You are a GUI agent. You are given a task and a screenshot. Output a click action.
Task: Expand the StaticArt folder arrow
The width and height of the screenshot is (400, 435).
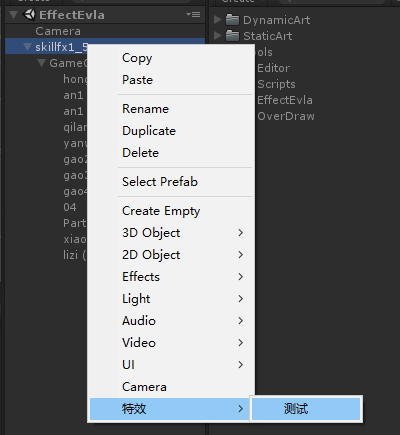(x=218, y=36)
